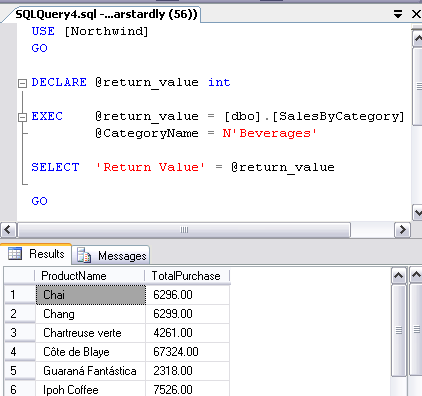This screenshot has width=422, height=396.
Task: Click the results grid vertical scrollbar thumb
Action: coord(399,330)
